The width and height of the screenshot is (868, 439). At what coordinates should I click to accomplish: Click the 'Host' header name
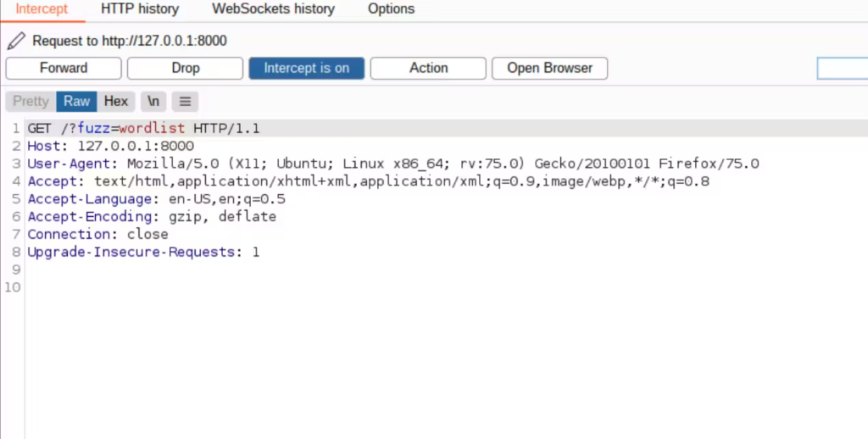point(44,146)
